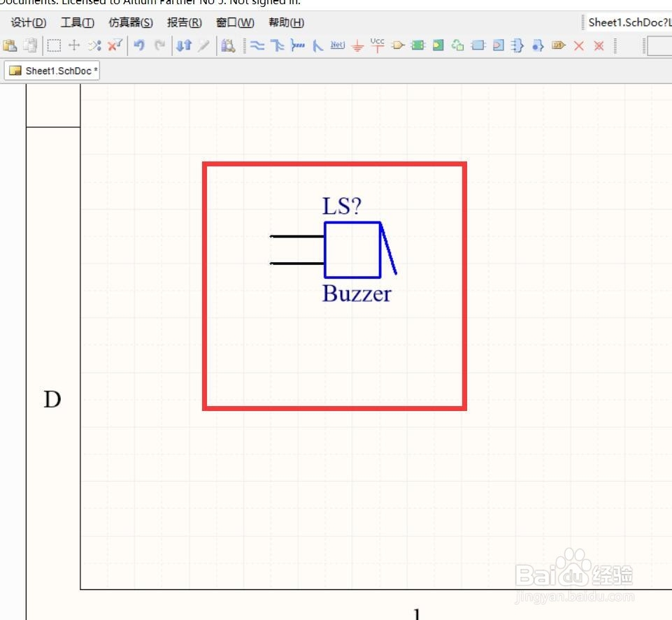Select the Place Signal Harness tool
This screenshot has height=620, width=672.
pos(297,45)
